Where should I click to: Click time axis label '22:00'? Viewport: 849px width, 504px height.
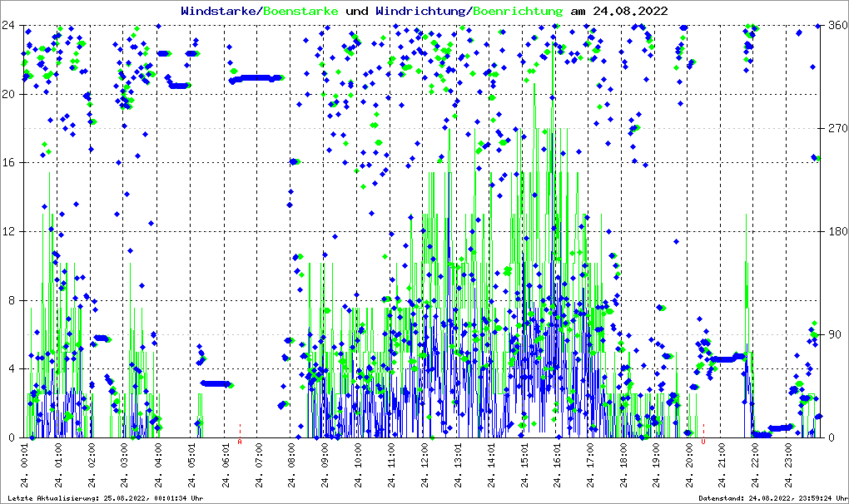click(754, 457)
